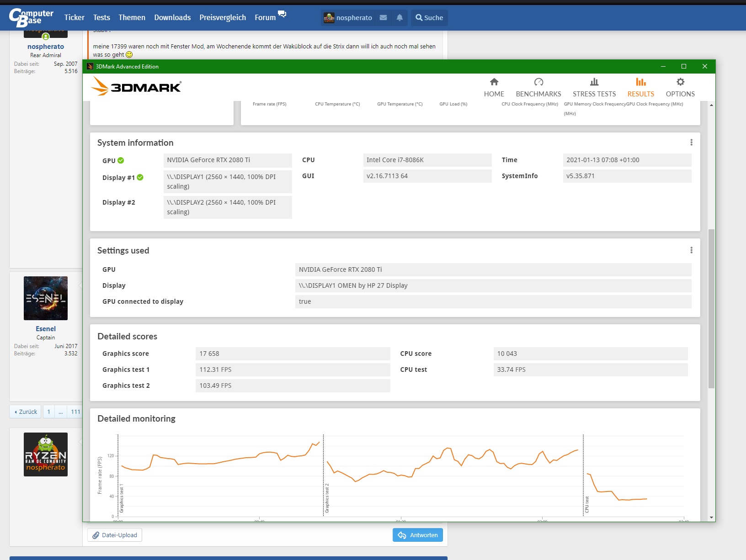The width and height of the screenshot is (746, 560).
Task: Go to ComputerBase Downloads
Action: pos(172,17)
